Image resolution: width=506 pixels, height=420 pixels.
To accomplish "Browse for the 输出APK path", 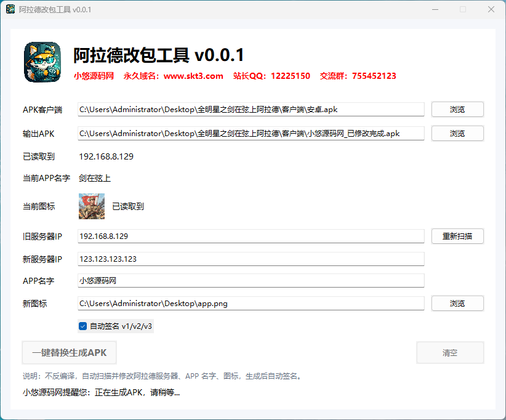I will pos(457,133).
